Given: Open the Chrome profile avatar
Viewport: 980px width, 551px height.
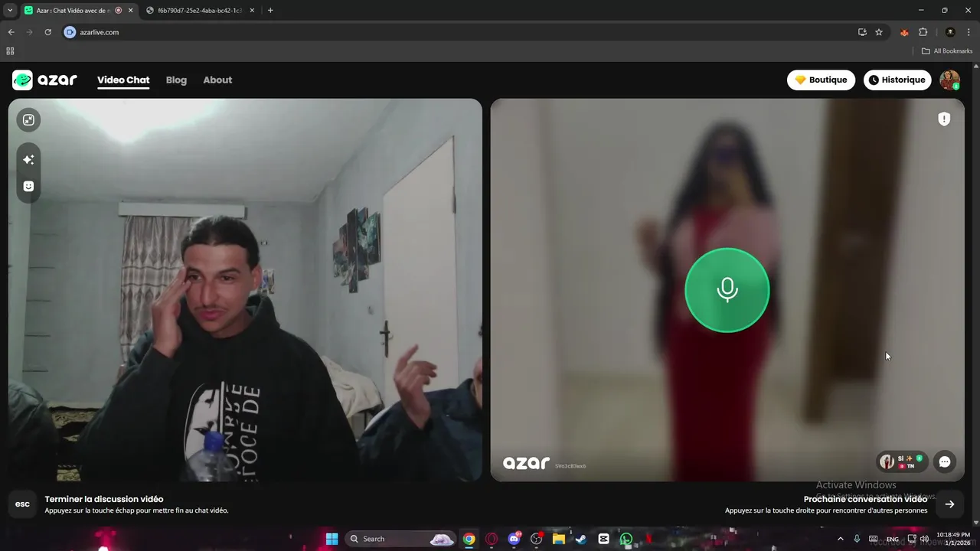Looking at the screenshot, I should pyautogui.click(x=950, y=32).
